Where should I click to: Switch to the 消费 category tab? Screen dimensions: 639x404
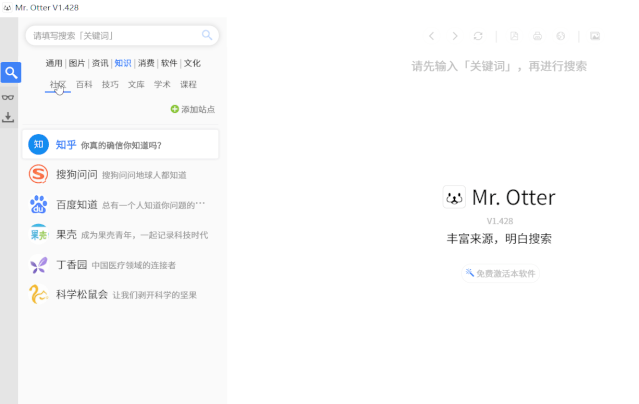point(146,63)
